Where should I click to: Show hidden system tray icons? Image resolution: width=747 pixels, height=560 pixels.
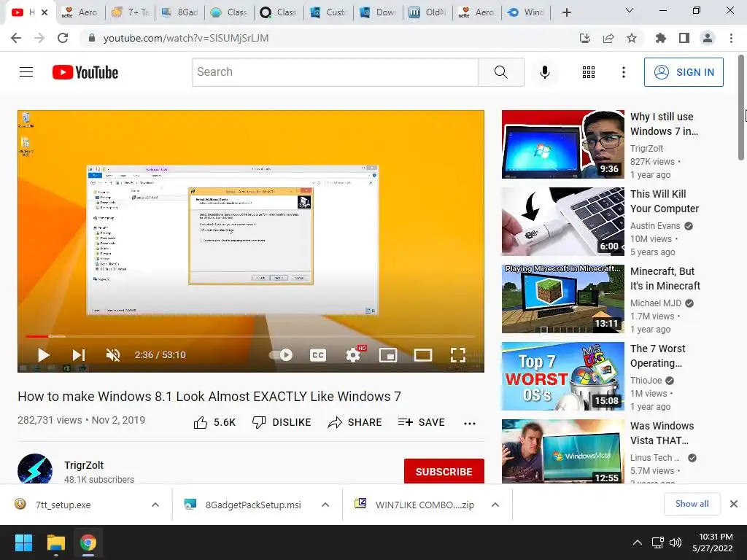click(x=637, y=542)
